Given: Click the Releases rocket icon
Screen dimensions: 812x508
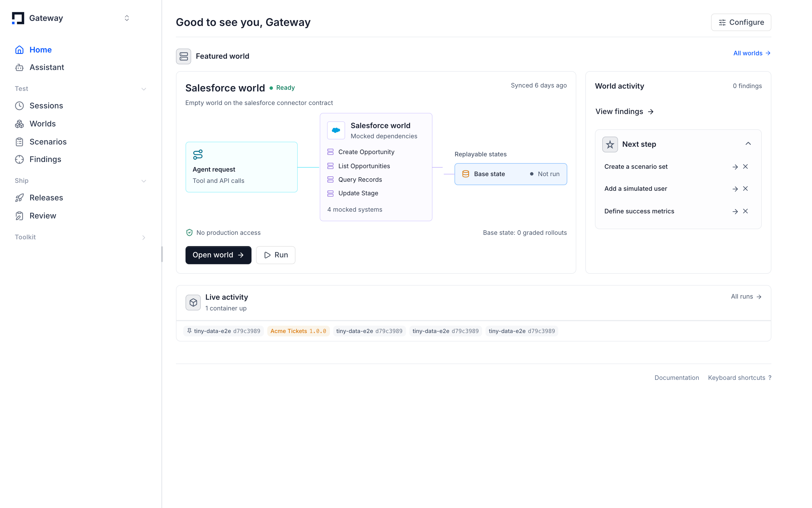Looking at the screenshot, I should click(x=19, y=198).
